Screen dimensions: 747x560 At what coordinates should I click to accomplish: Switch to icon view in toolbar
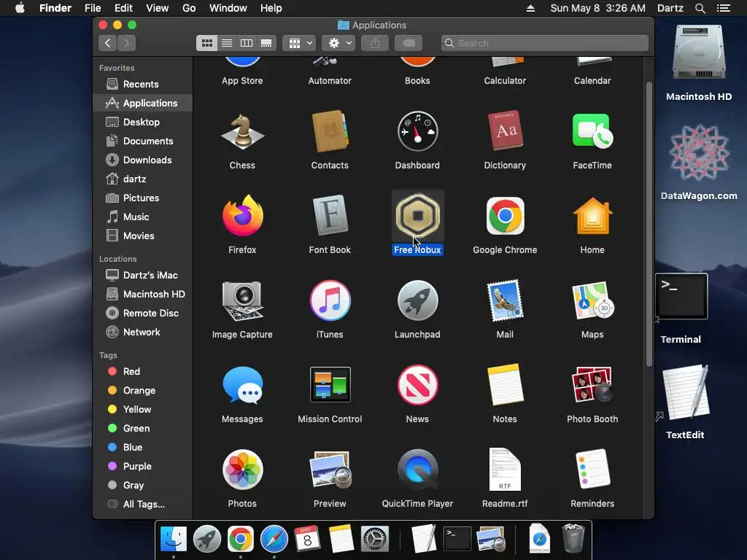(x=206, y=43)
